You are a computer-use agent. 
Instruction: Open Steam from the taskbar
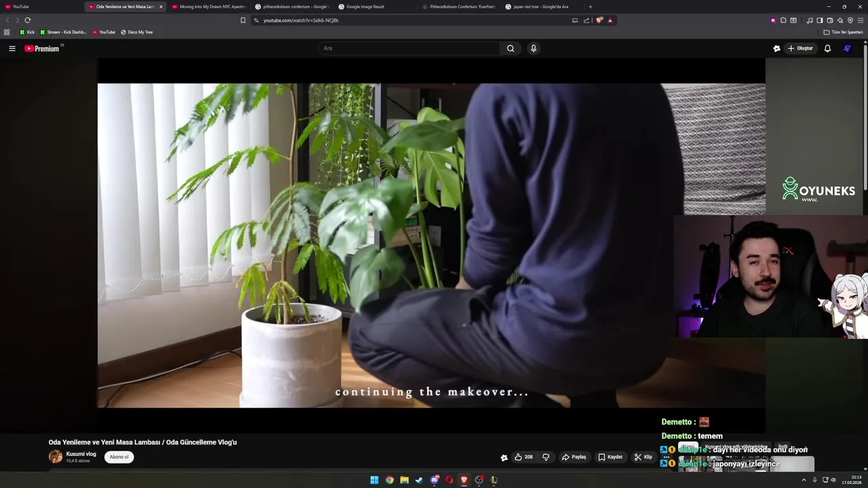click(419, 480)
